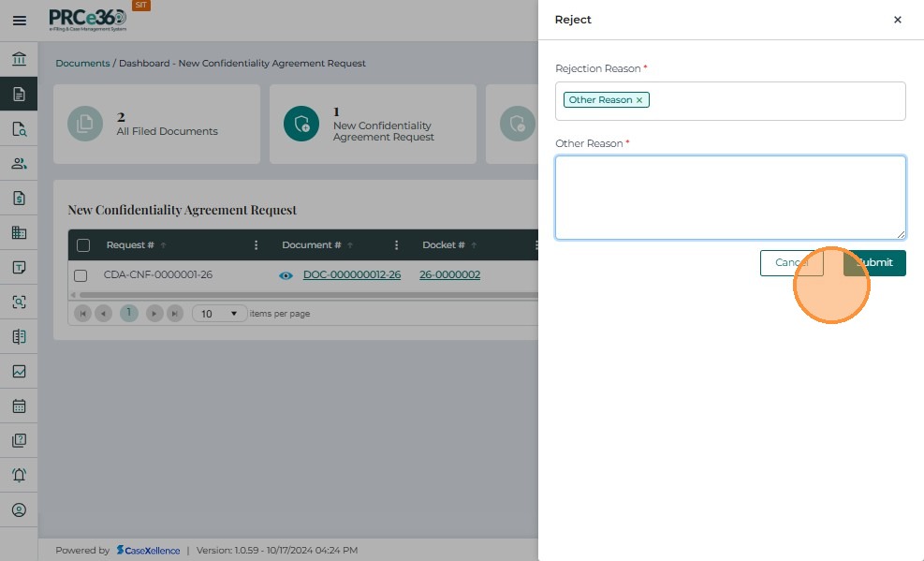
Task: Sort by Docket # column
Action: [443, 245]
